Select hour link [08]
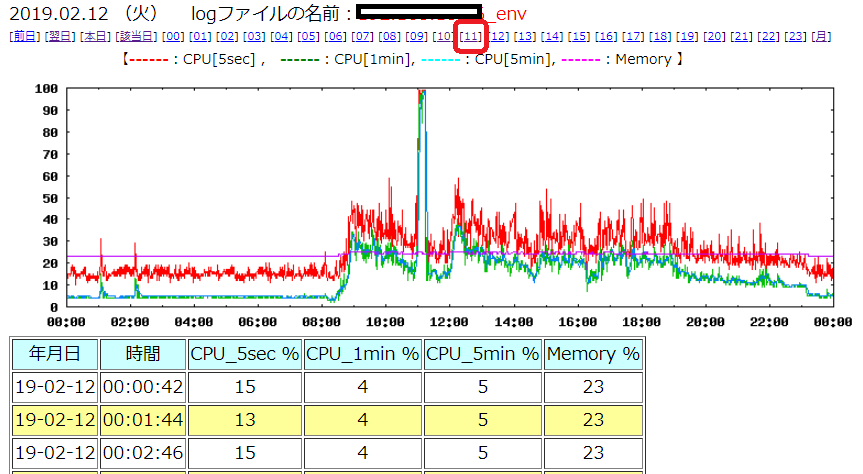 [389, 36]
